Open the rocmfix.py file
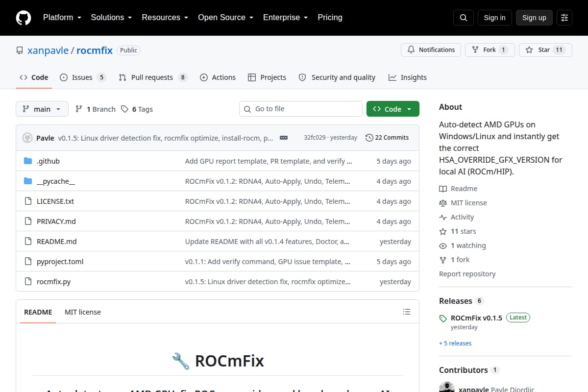 point(53,282)
